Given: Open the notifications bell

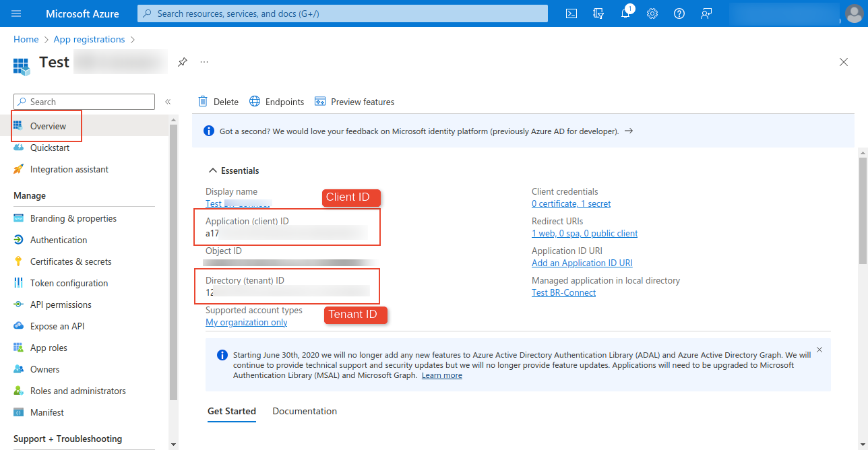Looking at the screenshot, I should (625, 13).
